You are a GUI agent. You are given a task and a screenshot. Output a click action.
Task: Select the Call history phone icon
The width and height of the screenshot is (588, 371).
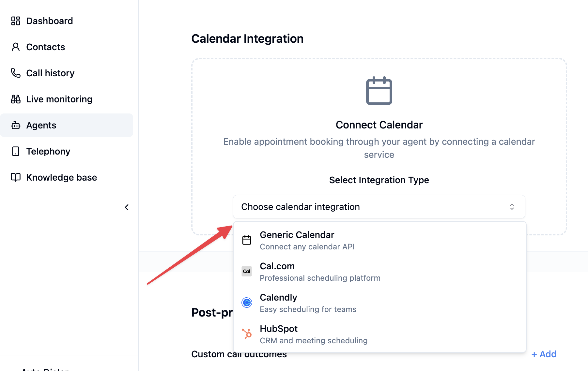point(15,73)
